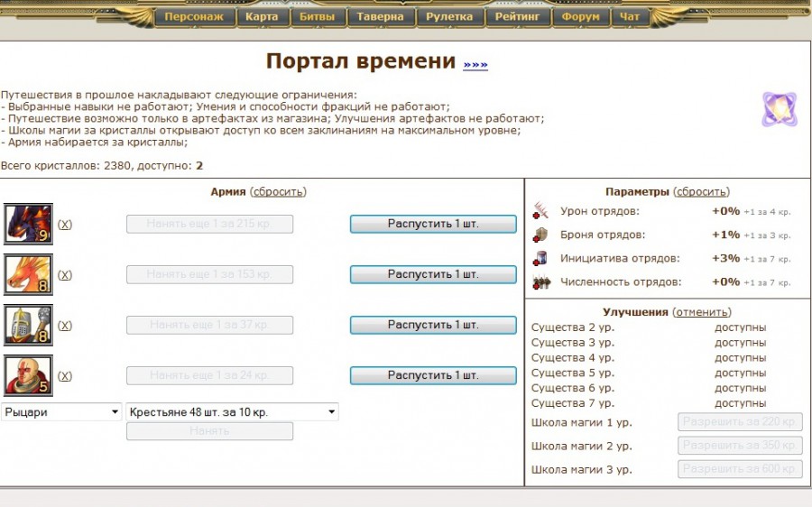Click the отменить link in Улучшения
Viewport: 812px width, 507px height.
click(x=701, y=311)
